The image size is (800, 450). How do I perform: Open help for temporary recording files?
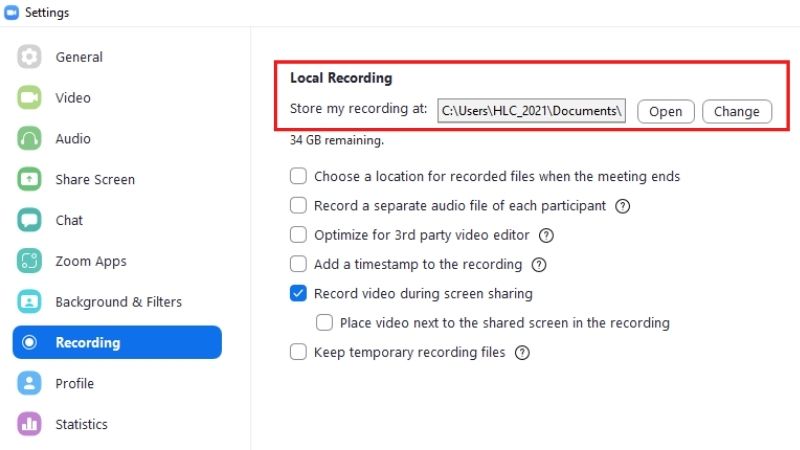(x=522, y=353)
